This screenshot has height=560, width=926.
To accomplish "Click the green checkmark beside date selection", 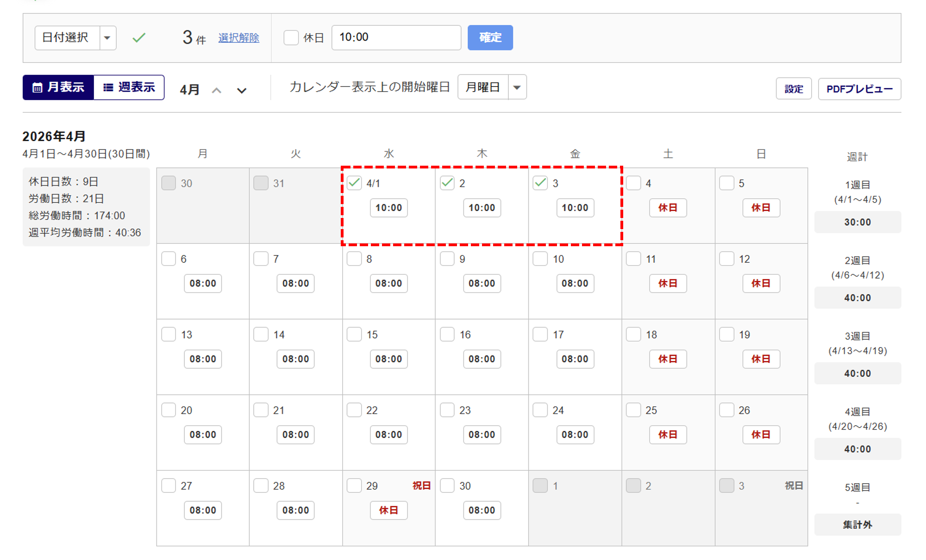I will (139, 37).
